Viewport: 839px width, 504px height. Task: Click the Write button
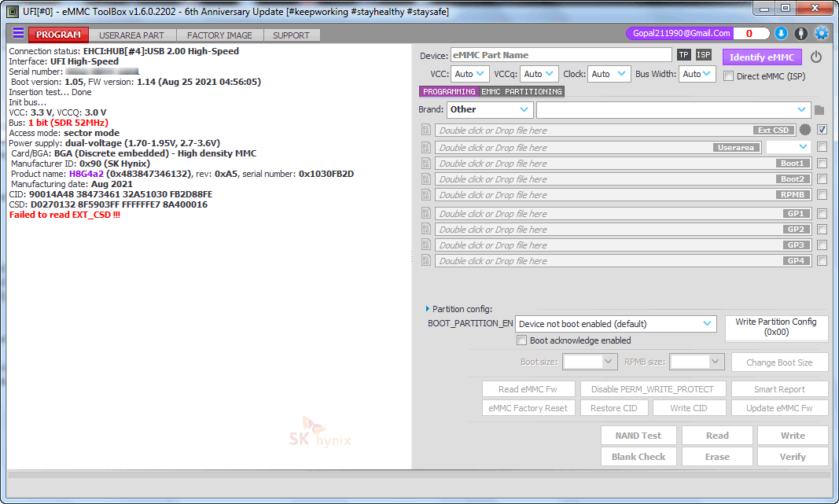(x=793, y=436)
